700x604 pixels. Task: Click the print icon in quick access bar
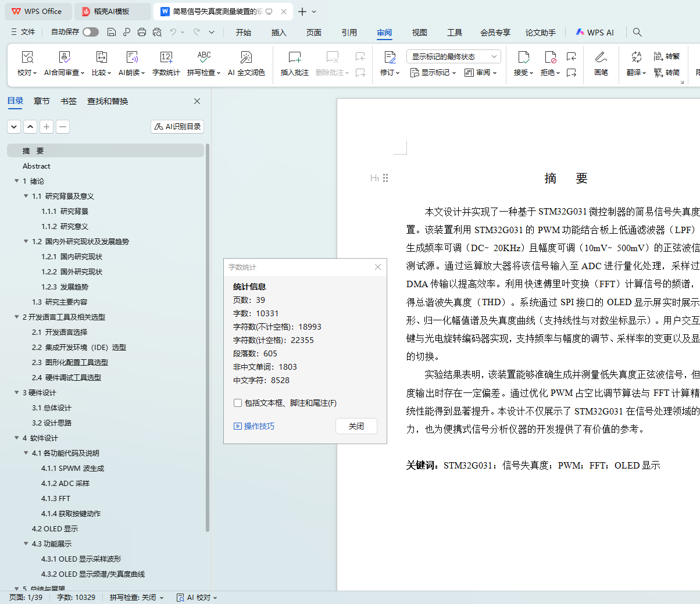(x=142, y=33)
